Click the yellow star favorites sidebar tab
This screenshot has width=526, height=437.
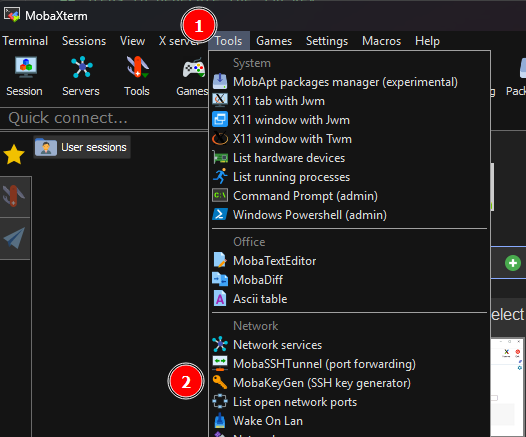(x=14, y=155)
